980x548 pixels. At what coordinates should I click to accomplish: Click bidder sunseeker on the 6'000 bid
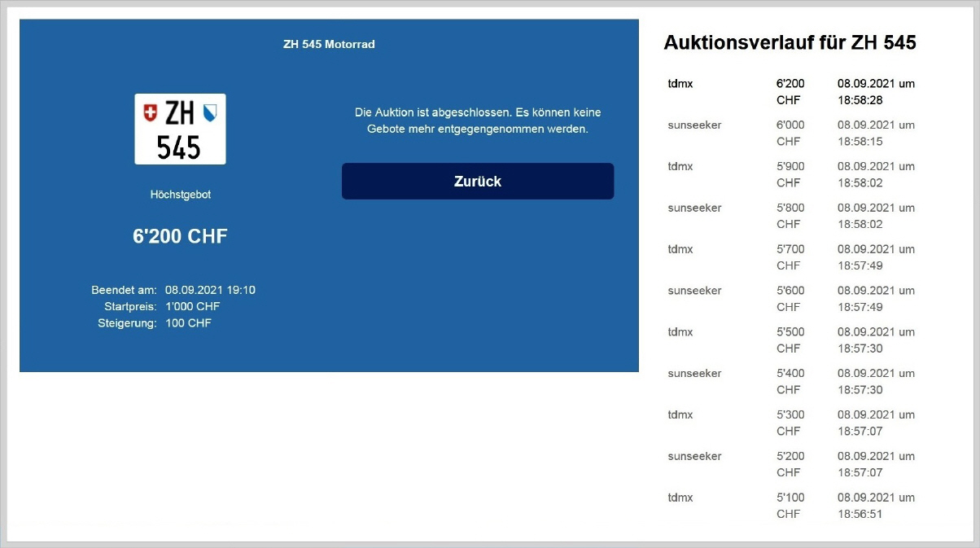pyautogui.click(x=694, y=125)
